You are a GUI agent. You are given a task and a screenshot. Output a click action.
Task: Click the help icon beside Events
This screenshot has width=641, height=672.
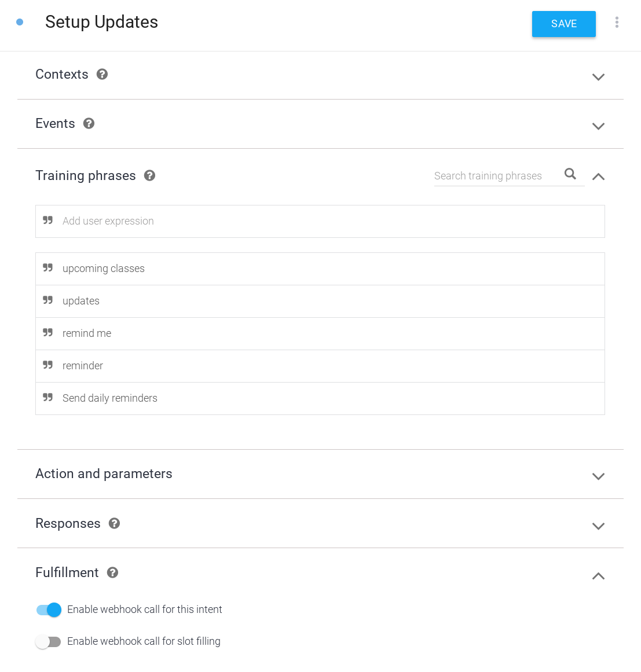coord(89,123)
